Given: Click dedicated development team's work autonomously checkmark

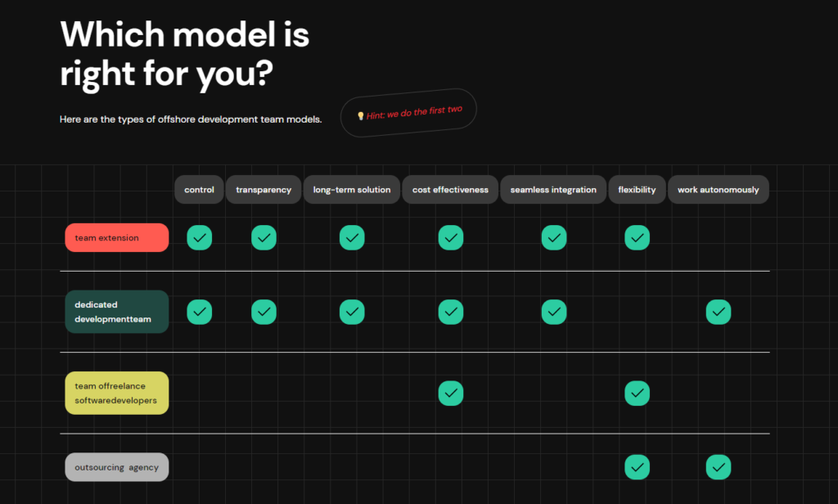Looking at the screenshot, I should pos(719,312).
